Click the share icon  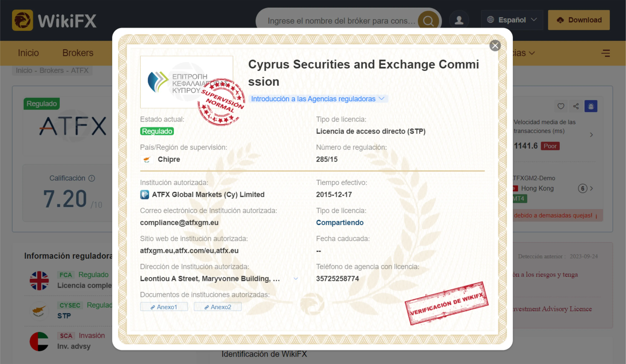point(576,106)
